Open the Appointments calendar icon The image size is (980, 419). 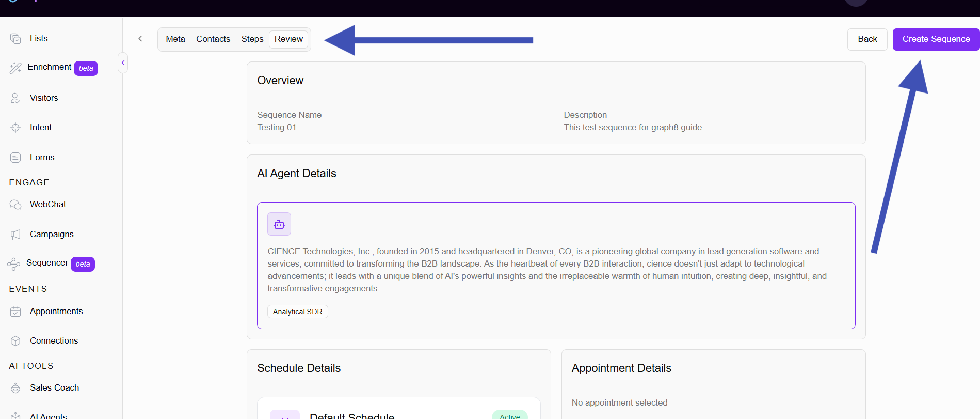click(x=15, y=312)
